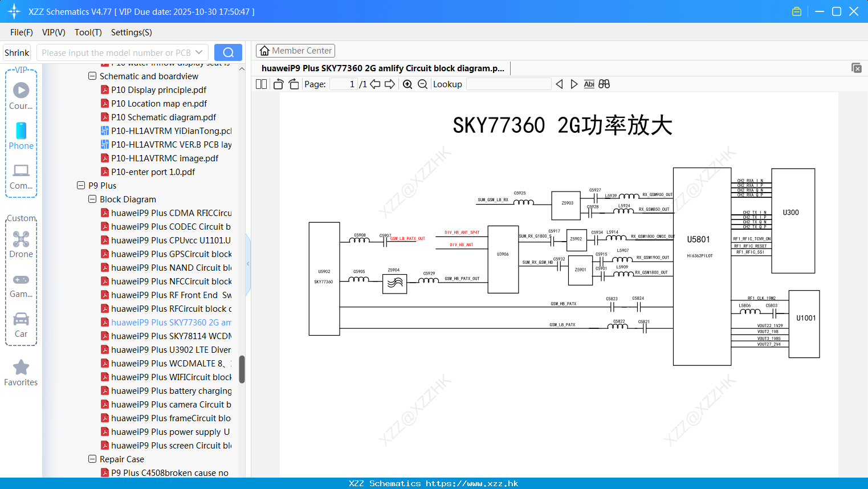Select the SKY77360 2G amplify document tab
This screenshot has width=868, height=489.
coord(382,68)
